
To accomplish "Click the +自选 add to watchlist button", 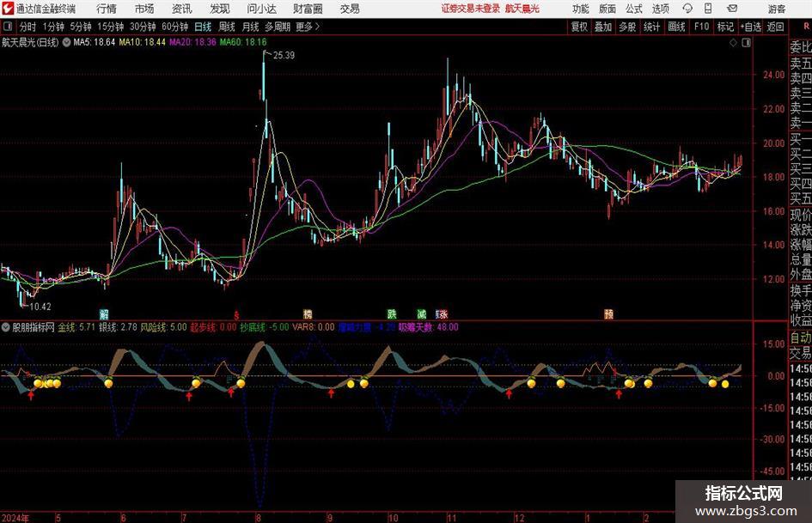I will click(751, 27).
